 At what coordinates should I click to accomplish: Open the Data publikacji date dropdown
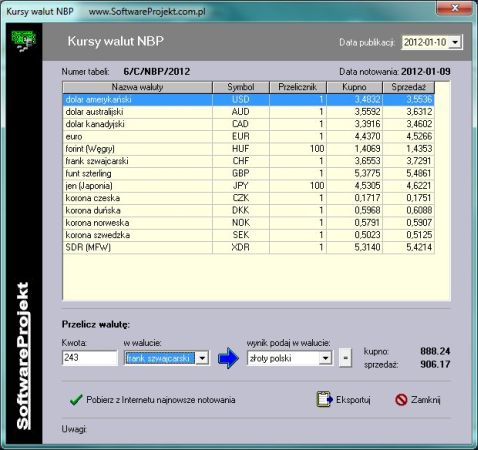coord(455,42)
